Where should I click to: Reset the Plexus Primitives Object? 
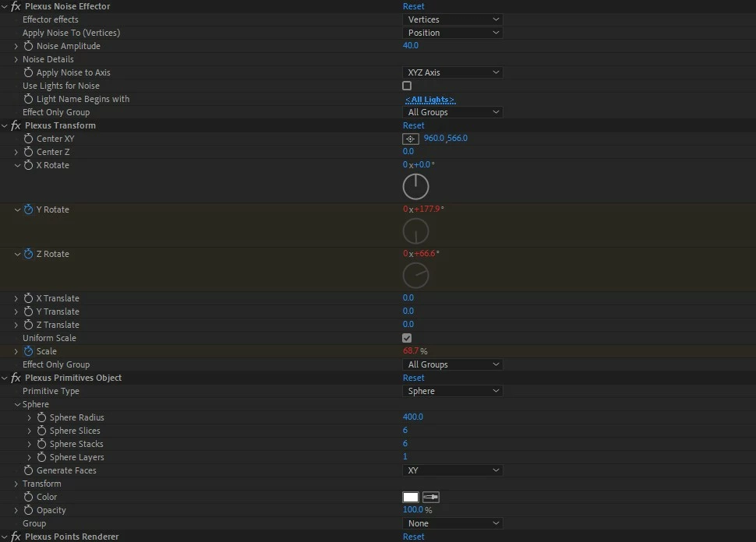pos(414,378)
